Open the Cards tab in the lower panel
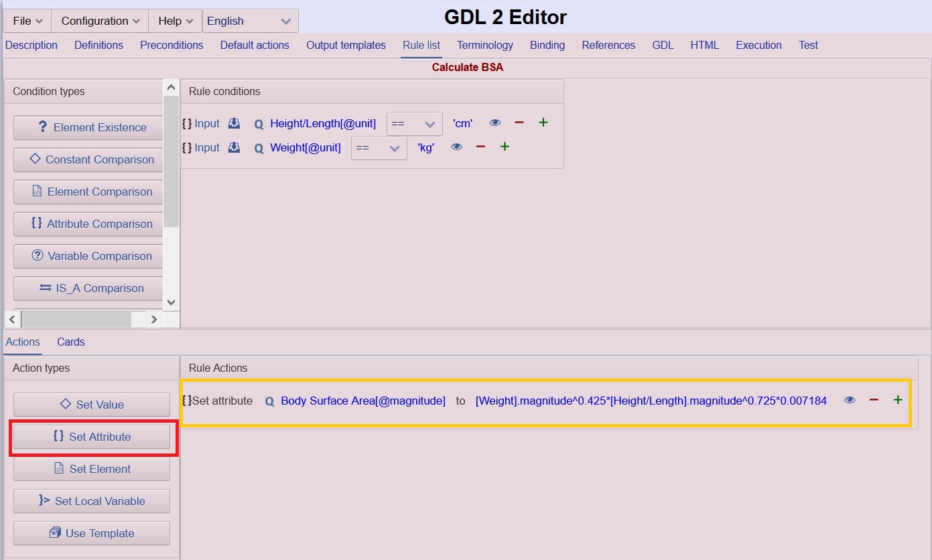Image resolution: width=932 pixels, height=560 pixels. pyautogui.click(x=70, y=342)
